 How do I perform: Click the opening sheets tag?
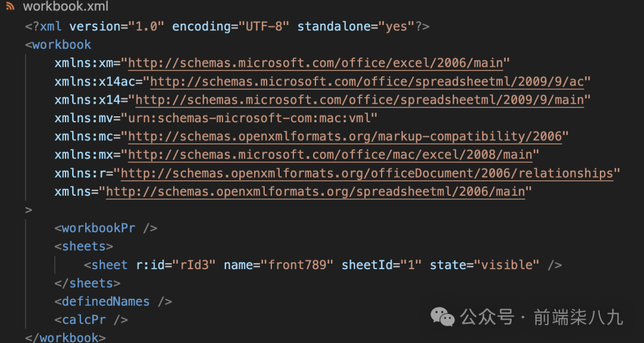83,246
